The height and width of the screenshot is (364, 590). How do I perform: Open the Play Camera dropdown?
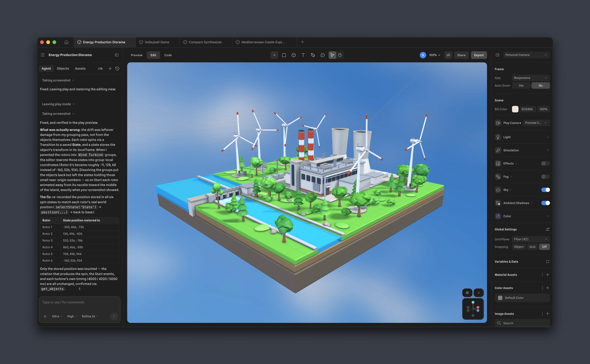[x=536, y=123]
